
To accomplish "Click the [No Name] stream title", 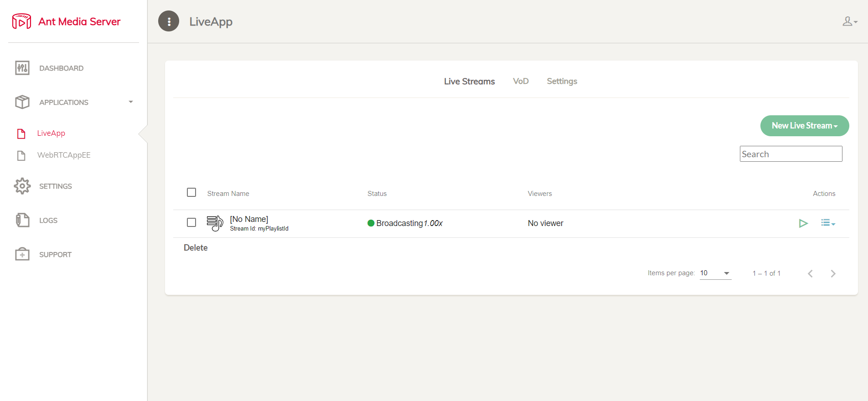I will click(249, 219).
